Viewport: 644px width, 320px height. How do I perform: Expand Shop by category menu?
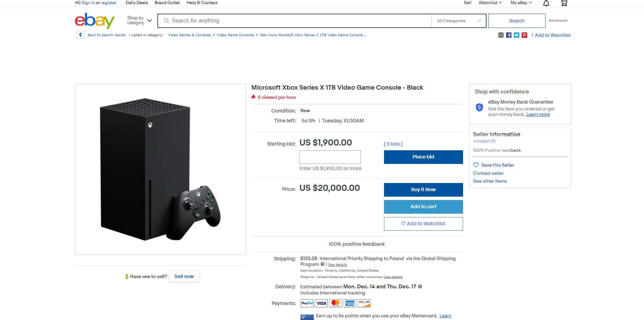pyautogui.click(x=139, y=20)
